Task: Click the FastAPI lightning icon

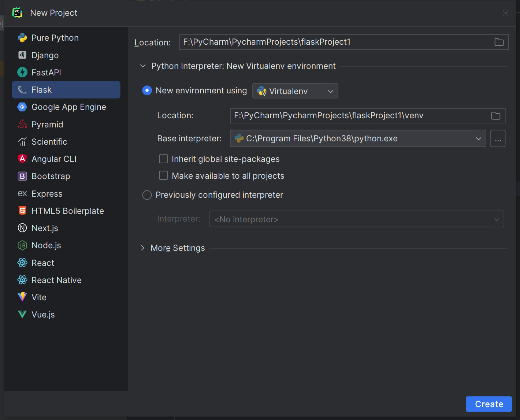Action: [22, 72]
